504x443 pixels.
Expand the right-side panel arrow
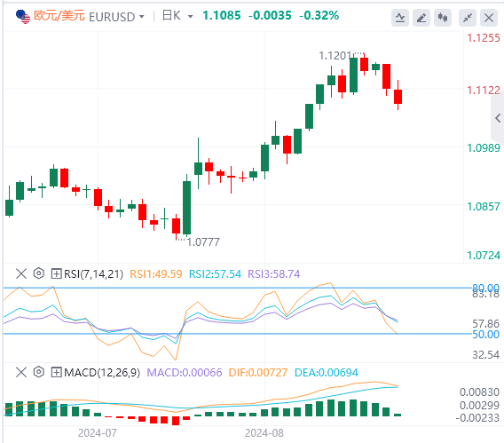(x=498, y=118)
